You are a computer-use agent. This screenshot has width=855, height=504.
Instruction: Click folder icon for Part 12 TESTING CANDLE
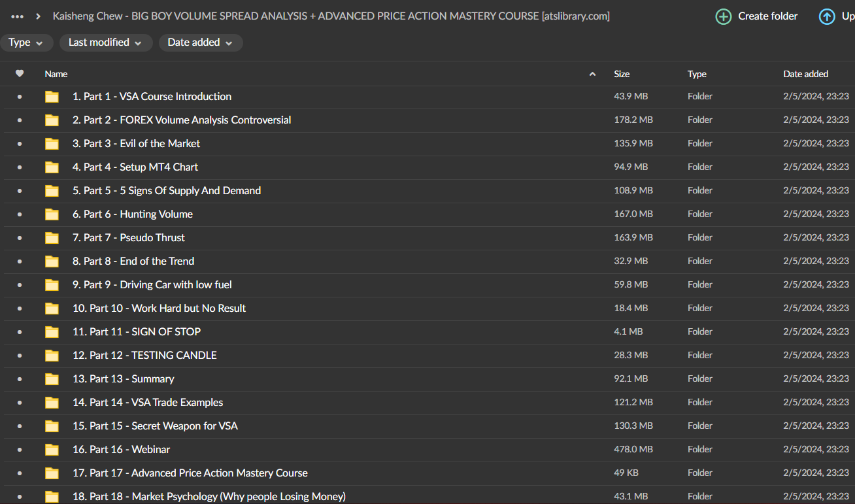(x=52, y=356)
